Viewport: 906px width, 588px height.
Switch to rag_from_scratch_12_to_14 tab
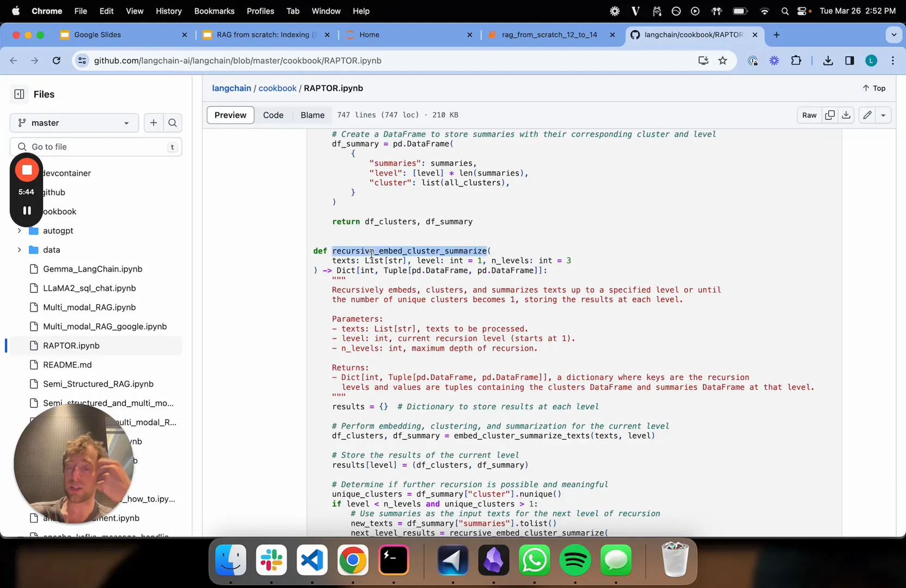551,35
